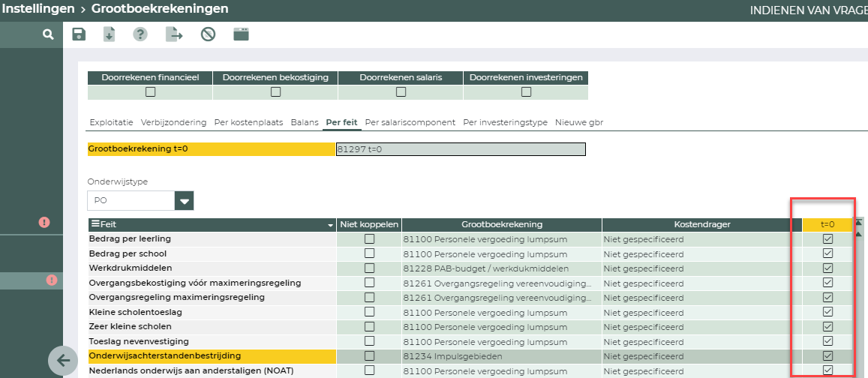Toggle Doorrekenen investeringen checkbox
Image resolution: width=868 pixels, height=378 pixels.
pyautogui.click(x=526, y=91)
